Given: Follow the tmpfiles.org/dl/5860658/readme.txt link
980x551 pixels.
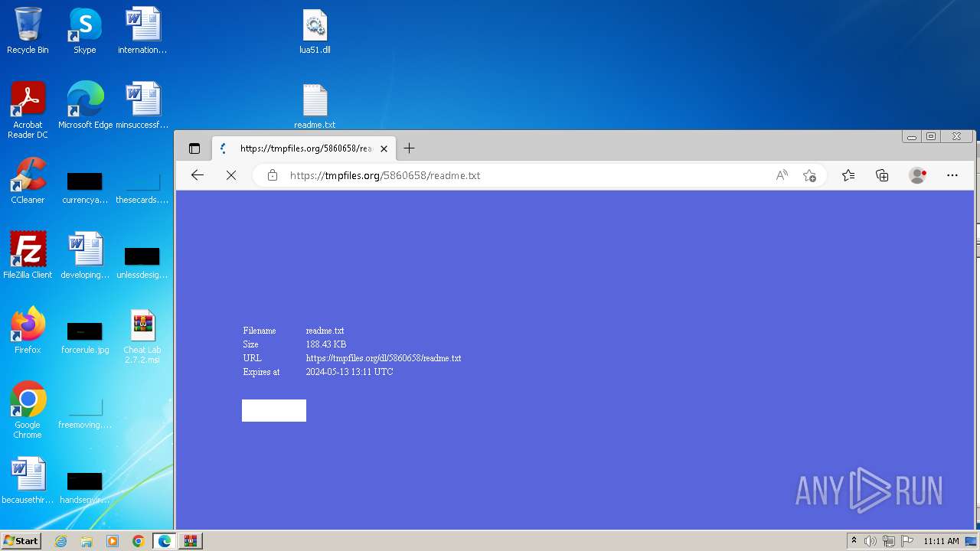Looking at the screenshot, I should click(384, 358).
